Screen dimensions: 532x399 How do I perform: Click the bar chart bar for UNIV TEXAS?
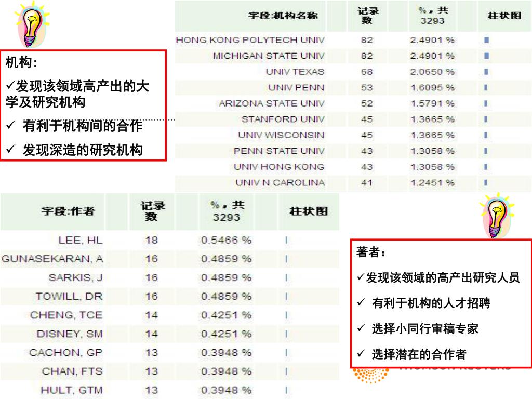tap(486, 72)
